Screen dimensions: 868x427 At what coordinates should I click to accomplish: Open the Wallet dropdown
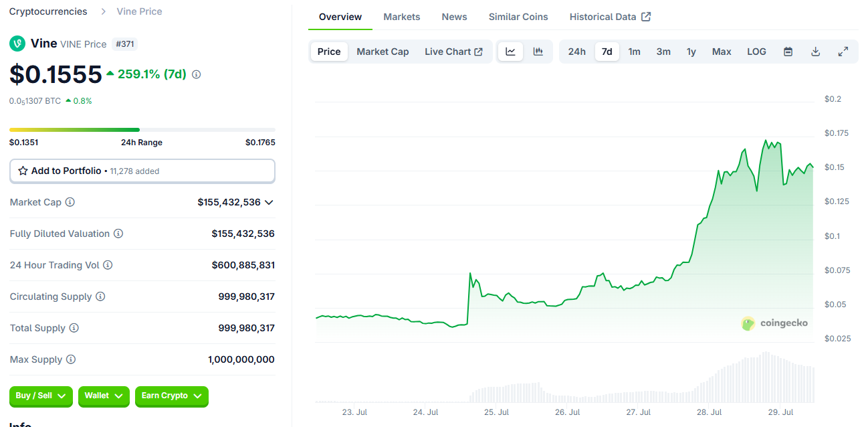point(104,396)
